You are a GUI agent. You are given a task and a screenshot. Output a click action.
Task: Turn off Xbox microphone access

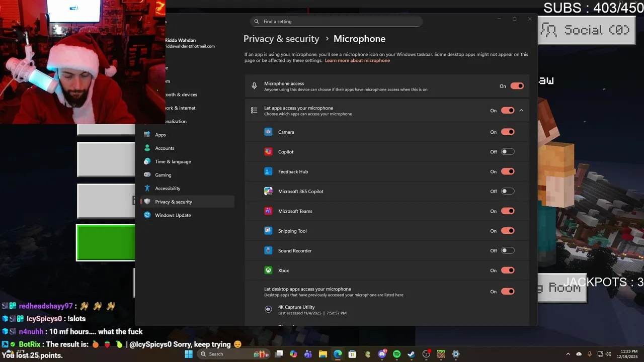pos(508,270)
